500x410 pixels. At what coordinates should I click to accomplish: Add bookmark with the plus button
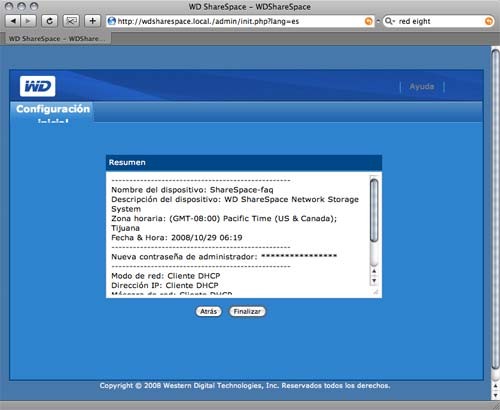point(92,21)
